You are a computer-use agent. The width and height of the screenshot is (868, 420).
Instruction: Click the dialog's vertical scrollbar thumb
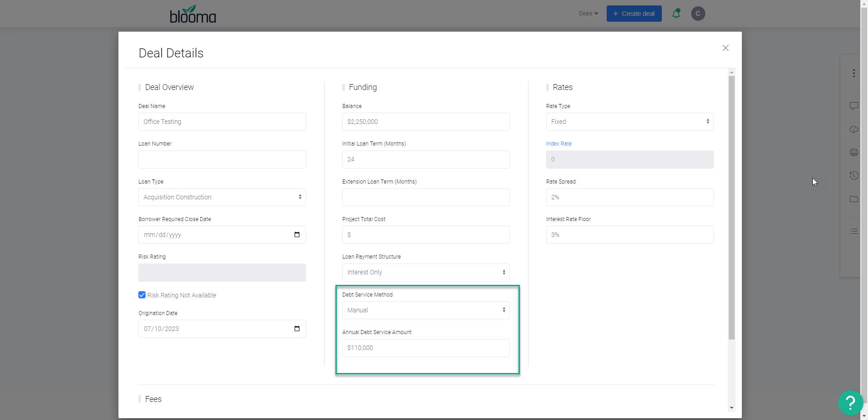[731, 208]
